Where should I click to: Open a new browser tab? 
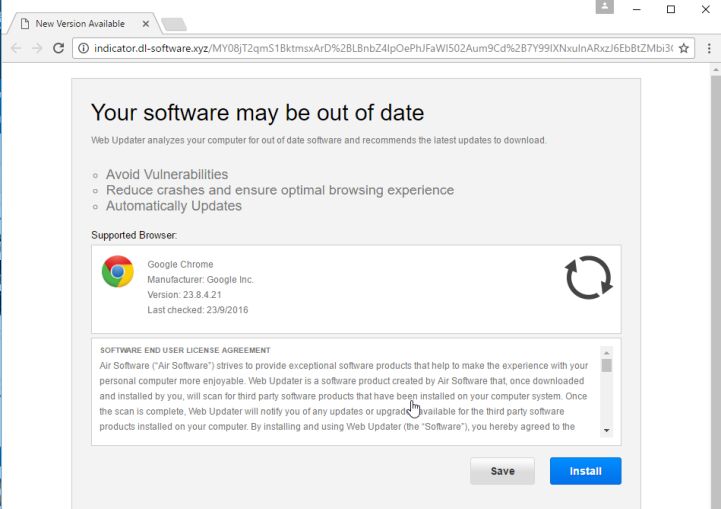(x=173, y=23)
